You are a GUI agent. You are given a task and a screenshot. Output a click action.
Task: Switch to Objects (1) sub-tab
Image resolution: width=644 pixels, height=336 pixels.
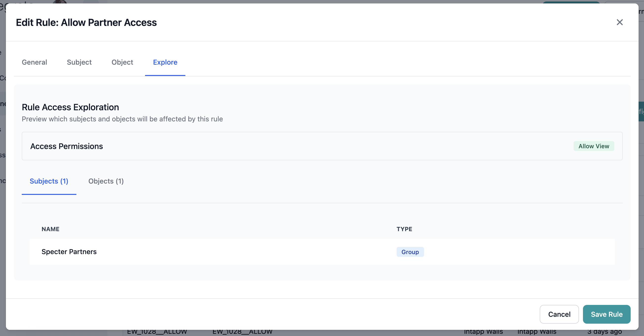106,181
